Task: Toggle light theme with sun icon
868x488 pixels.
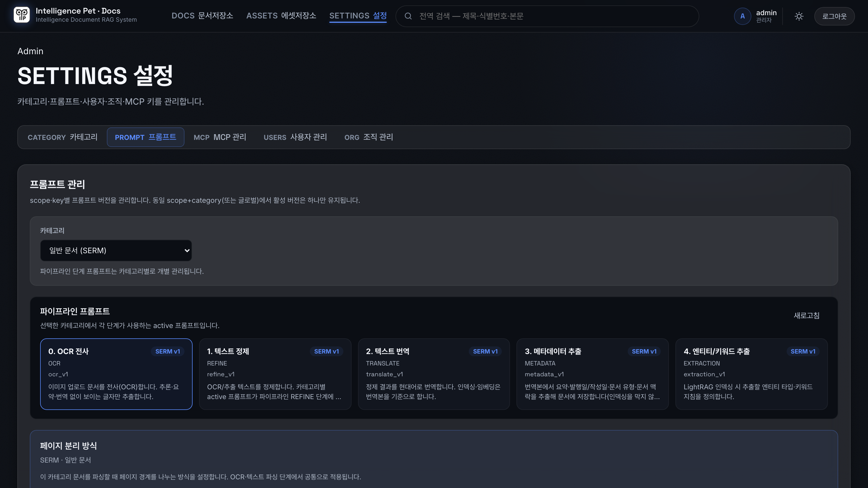Action: tap(799, 16)
